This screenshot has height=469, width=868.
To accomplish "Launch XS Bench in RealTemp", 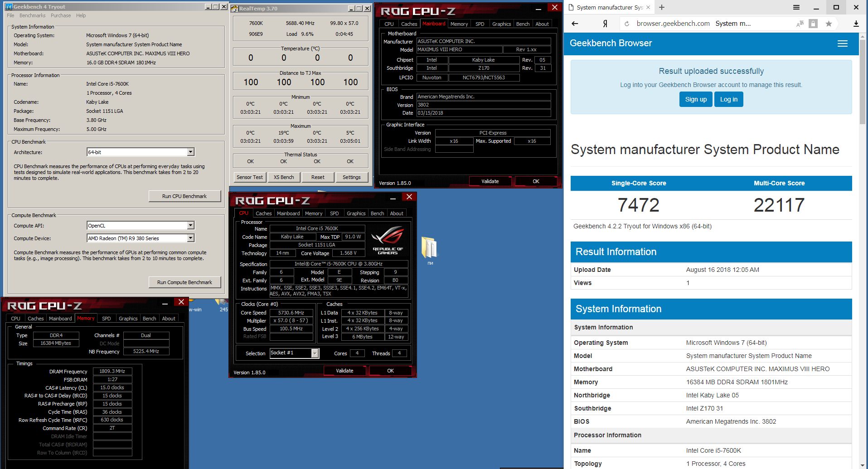I will (x=284, y=177).
